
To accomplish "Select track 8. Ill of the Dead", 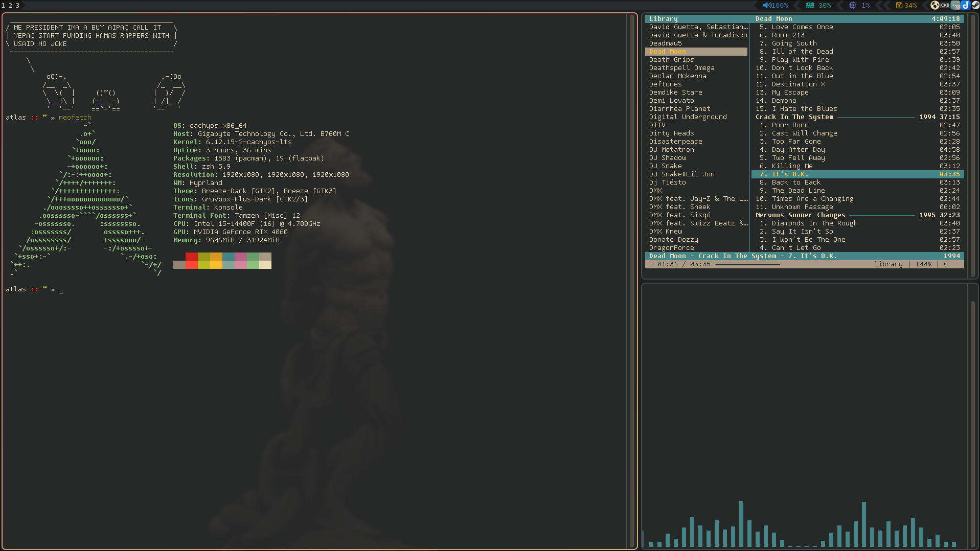I will [857, 52].
